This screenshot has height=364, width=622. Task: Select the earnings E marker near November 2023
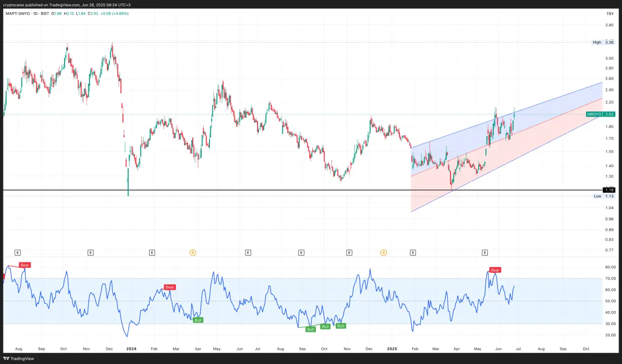point(90,253)
